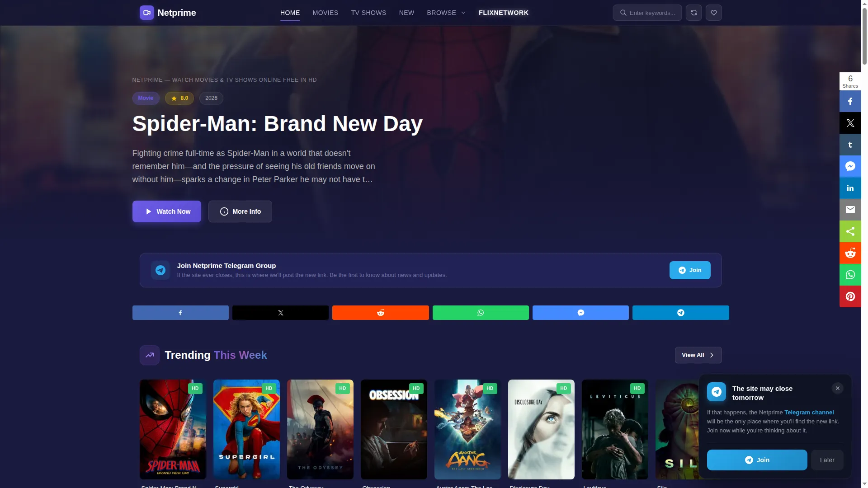Screen dimensions: 868x488
Task: Share on Pinterest from the side share bar
Action: (850, 296)
